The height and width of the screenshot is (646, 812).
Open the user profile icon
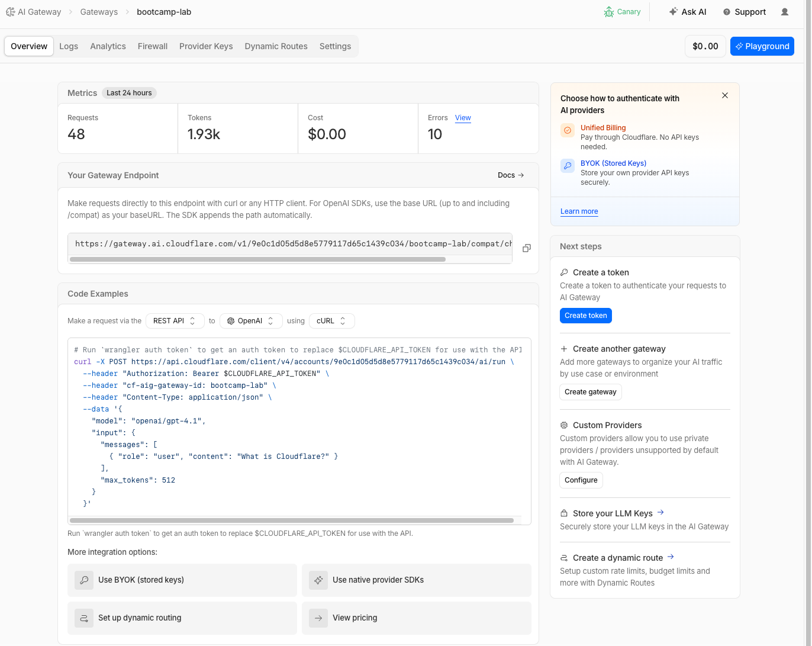point(785,12)
